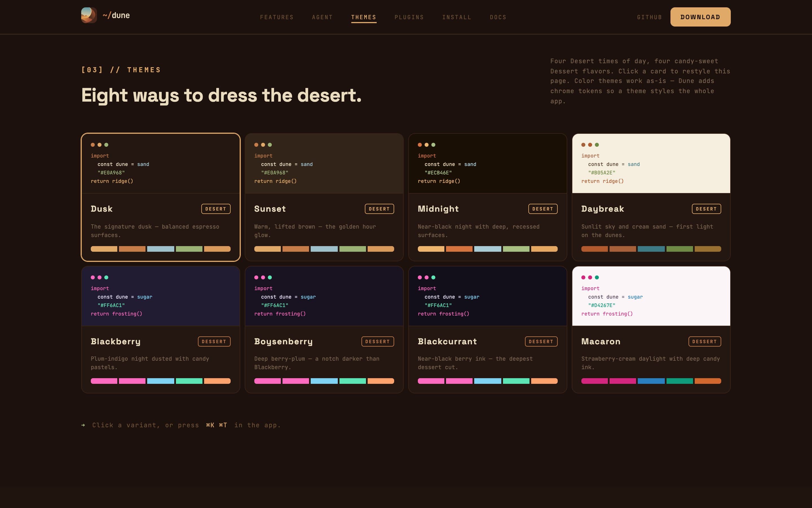
Task: Open the Docs nav item
Action: coord(498,17)
